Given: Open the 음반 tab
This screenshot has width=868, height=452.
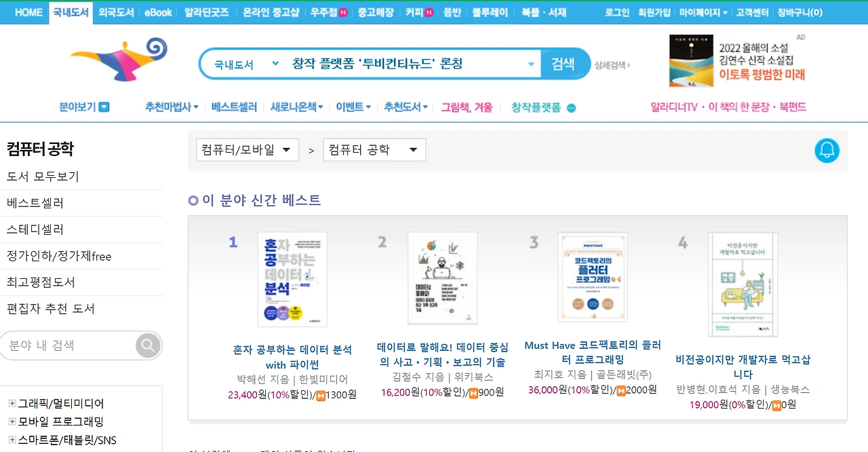Looking at the screenshot, I should (452, 12).
